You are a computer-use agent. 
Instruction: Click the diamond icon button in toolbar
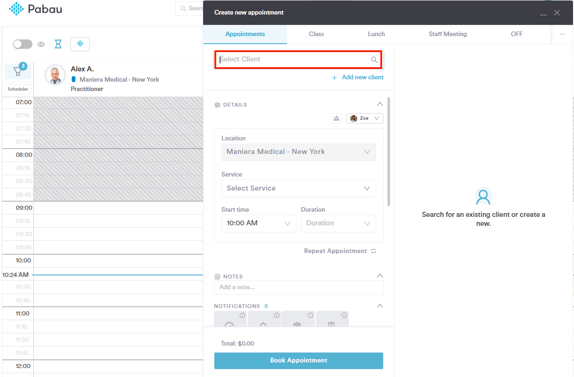click(x=80, y=44)
